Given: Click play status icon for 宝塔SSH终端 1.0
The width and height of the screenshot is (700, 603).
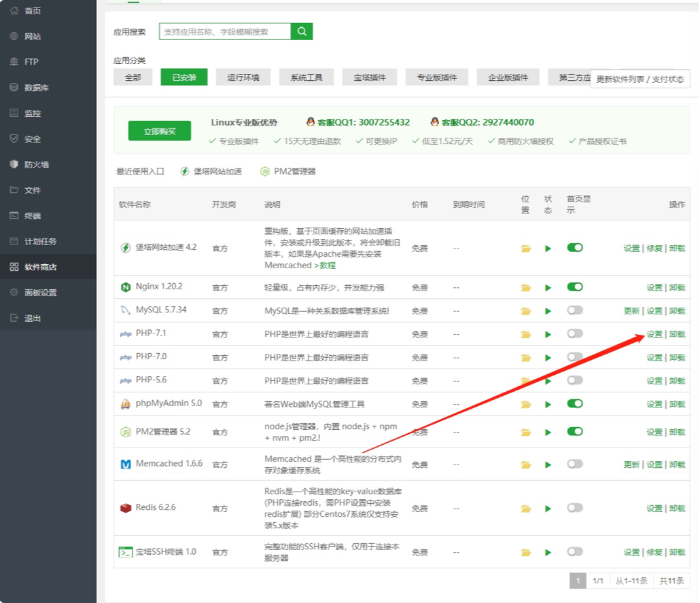Looking at the screenshot, I should click(548, 553).
